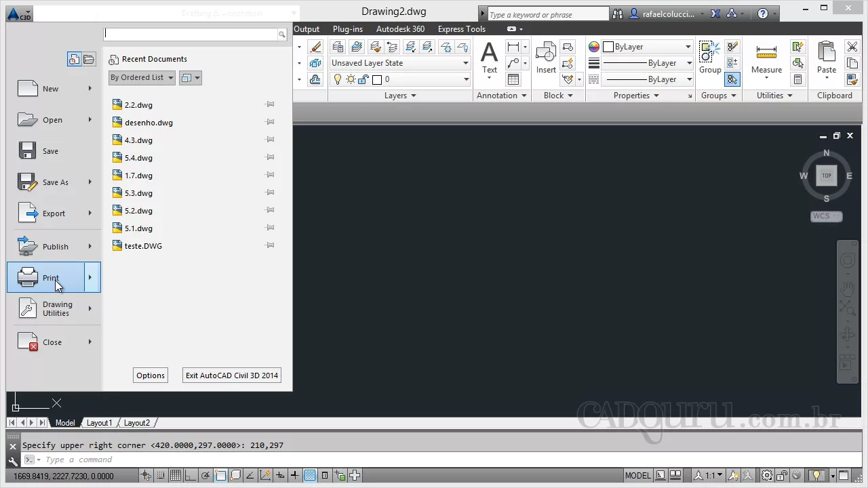The height and width of the screenshot is (488, 868).
Task: Pin the 2.2.dwg recent document
Action: point(270,104)
